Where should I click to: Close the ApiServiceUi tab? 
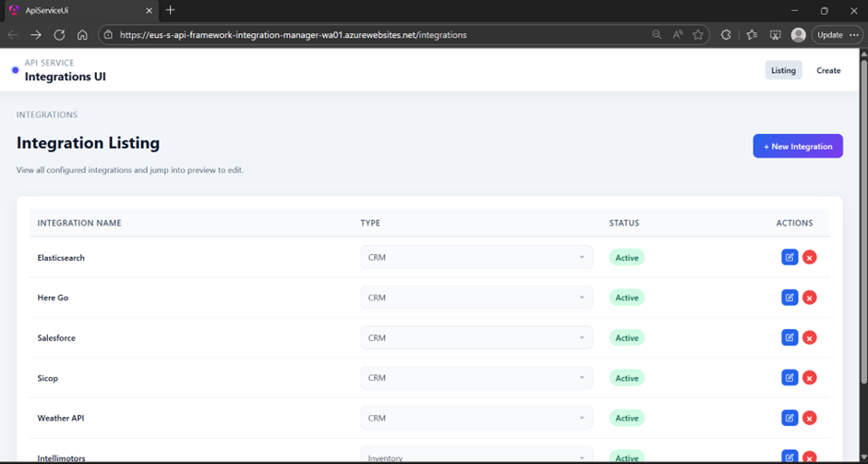[149, 10]
